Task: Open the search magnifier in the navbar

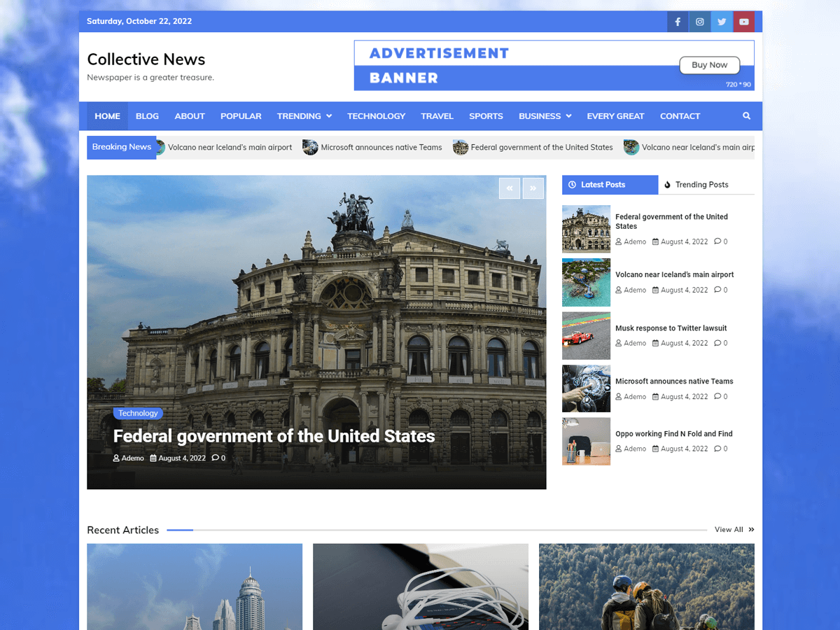Action: (x=746, y=115)
